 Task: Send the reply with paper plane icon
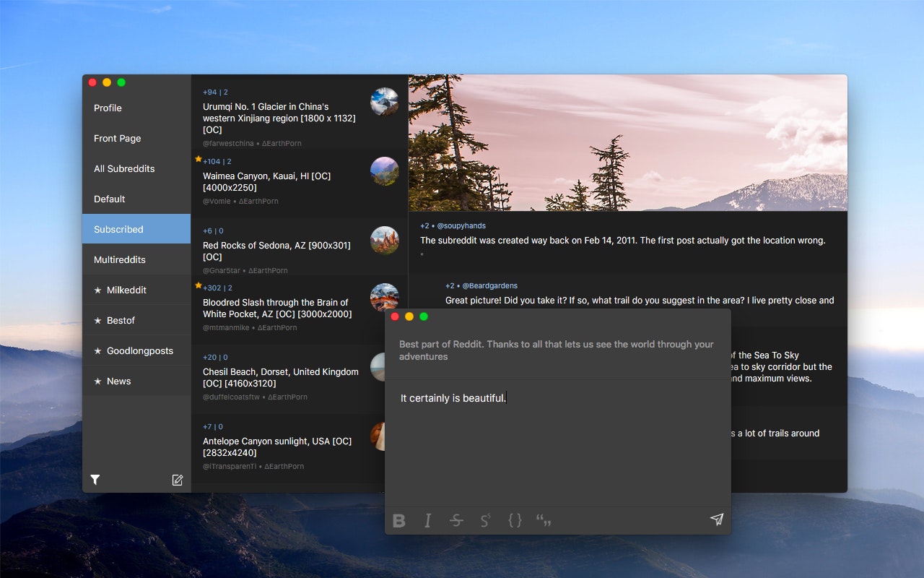pos(716,519)
